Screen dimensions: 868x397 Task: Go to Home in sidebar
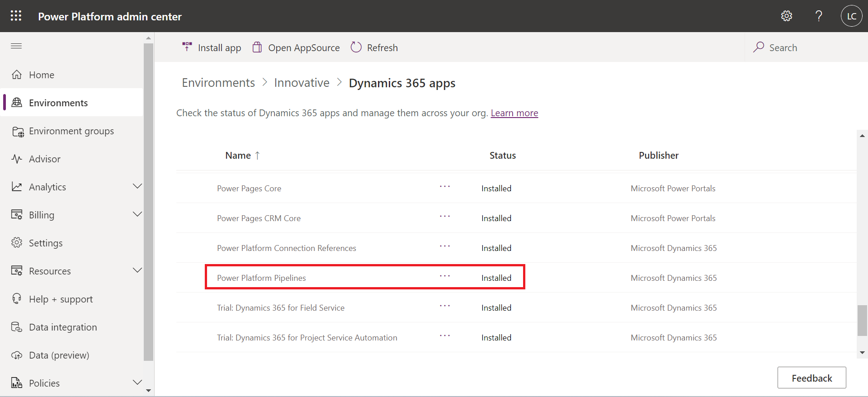point(41,75)
